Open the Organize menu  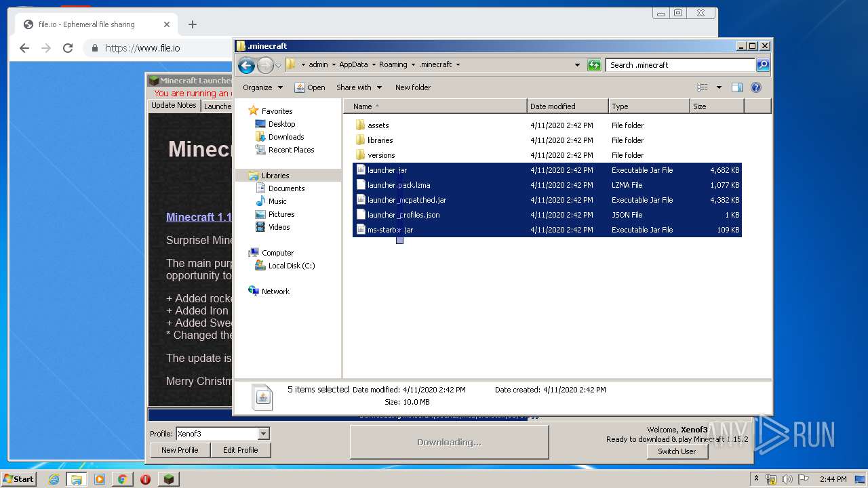(262, 87)
